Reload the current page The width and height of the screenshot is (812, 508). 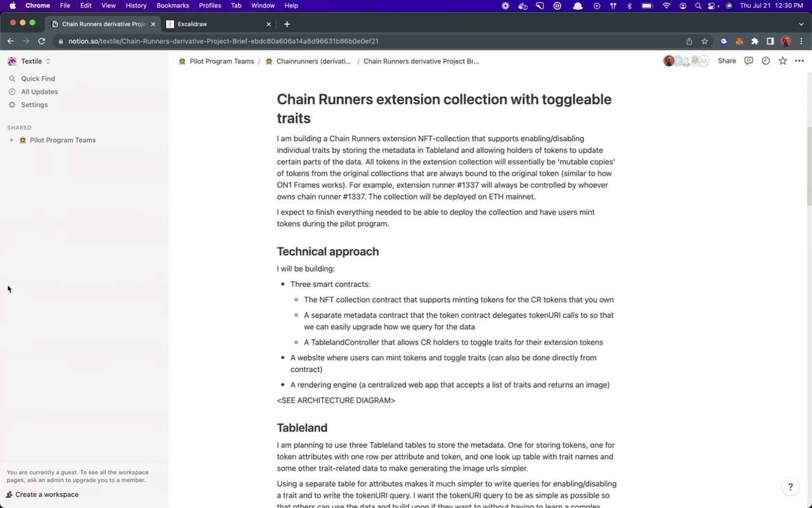click(42, 41)
